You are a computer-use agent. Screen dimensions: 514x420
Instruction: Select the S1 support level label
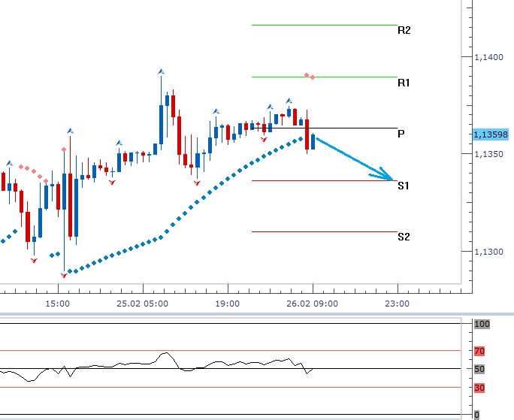404,186
